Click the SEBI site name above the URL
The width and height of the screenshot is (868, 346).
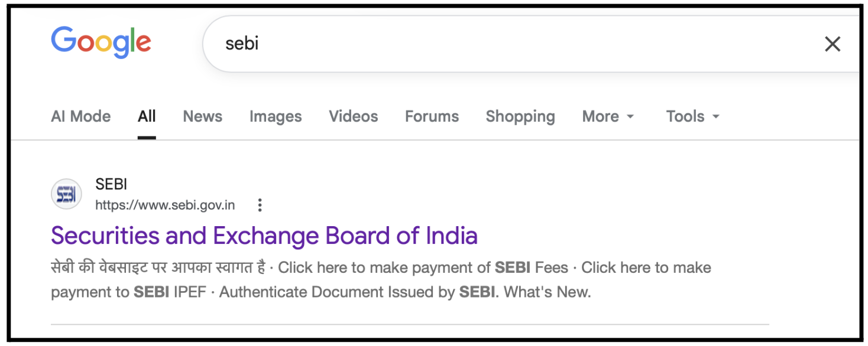click(x=111, y=184)
